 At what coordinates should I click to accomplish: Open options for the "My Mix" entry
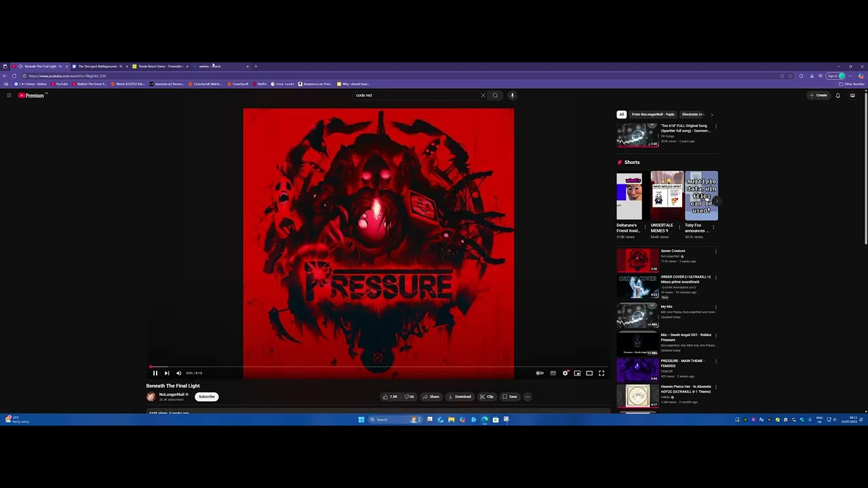[715, 307]
